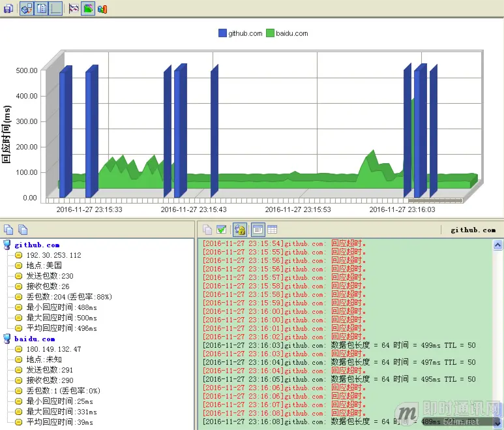Click the greyed copy icon in log toolbar

point(207,230)
